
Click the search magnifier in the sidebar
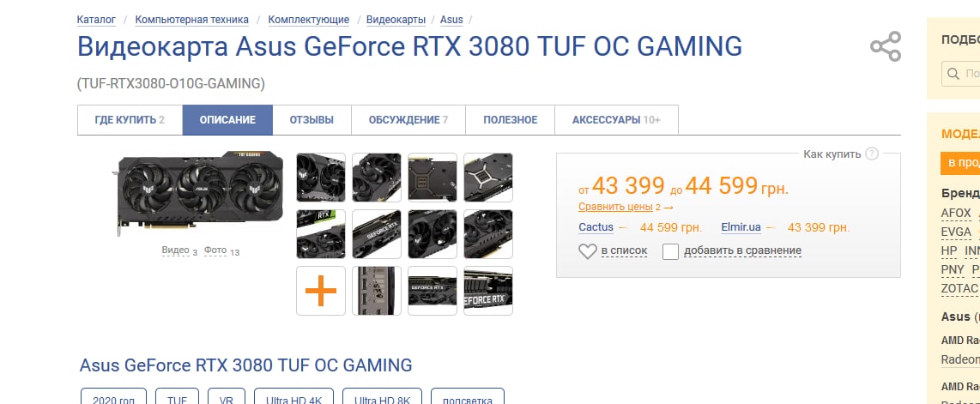953,74
